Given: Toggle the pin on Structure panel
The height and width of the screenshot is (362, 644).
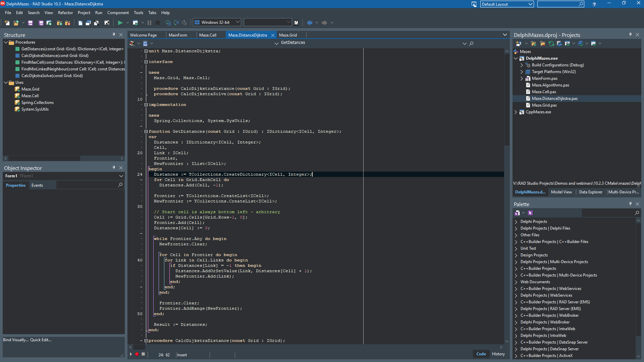Looking at the screenshot, I should 114,35.
